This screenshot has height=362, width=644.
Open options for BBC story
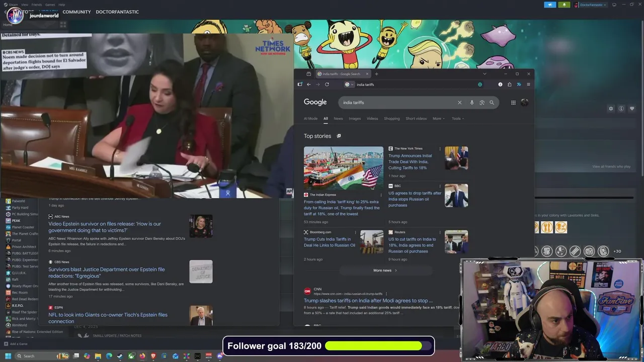pyautogui.click(x=440, y=186)
